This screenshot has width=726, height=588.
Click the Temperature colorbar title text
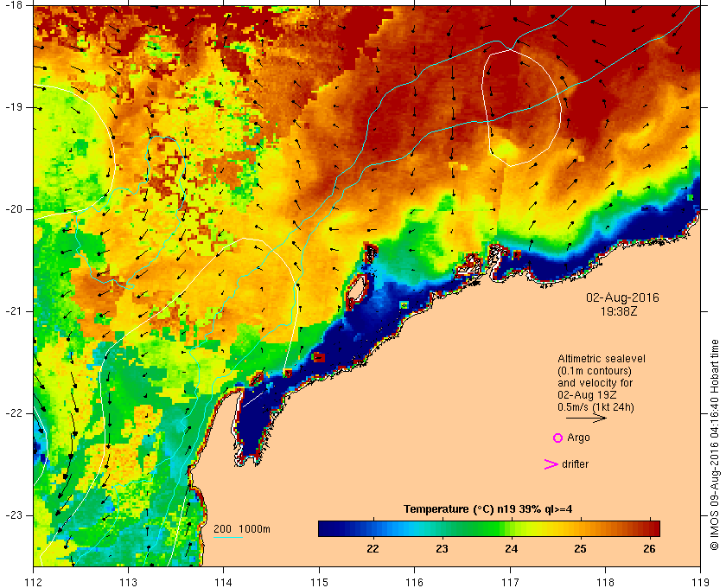coord(487,509)
